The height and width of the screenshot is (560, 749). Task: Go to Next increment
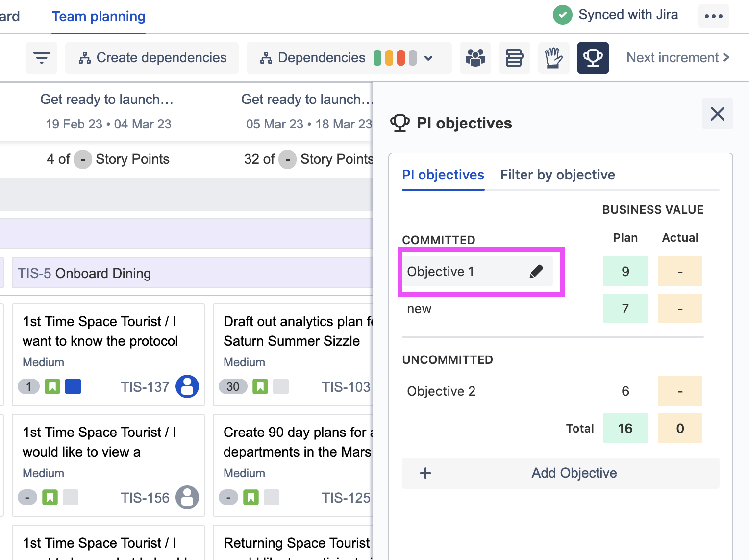pyautogui.click(x=677, y=58)
